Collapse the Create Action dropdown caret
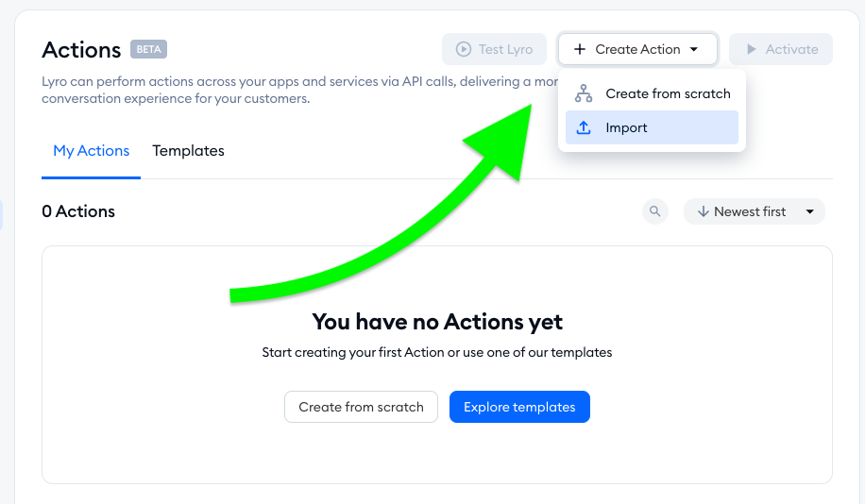 (x=694, y=49)
